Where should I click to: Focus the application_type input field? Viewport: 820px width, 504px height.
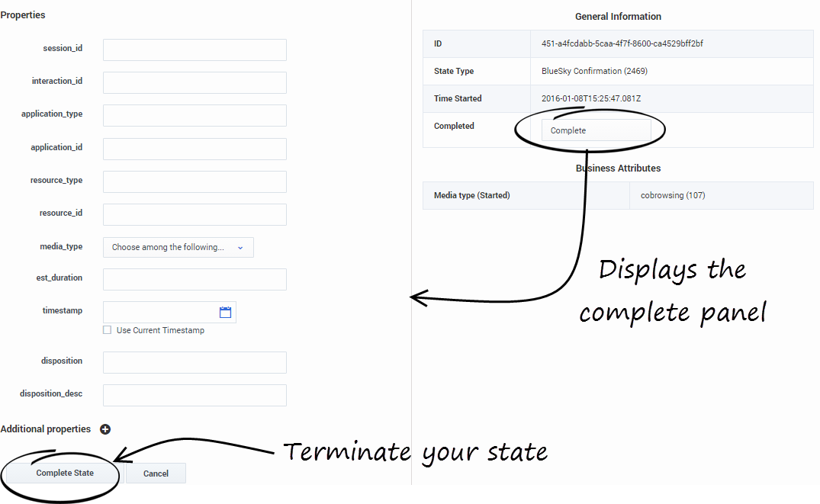click(x=195, y=116)
